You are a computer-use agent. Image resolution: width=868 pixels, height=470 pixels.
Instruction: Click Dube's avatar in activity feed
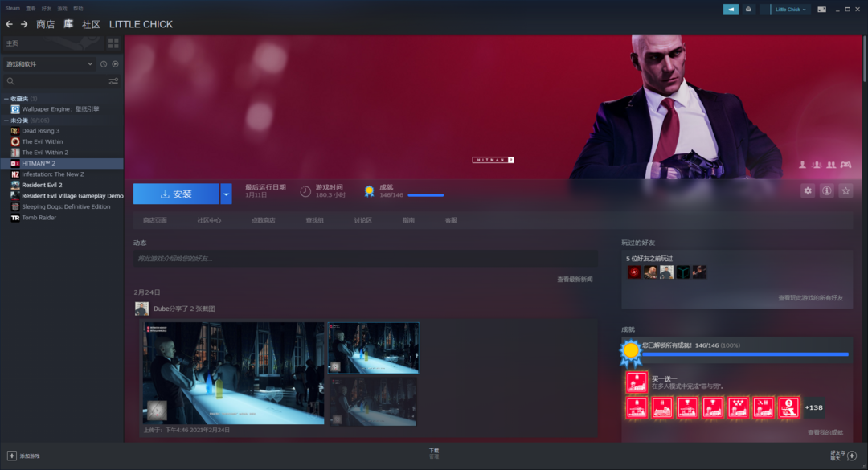coord(141,309)
